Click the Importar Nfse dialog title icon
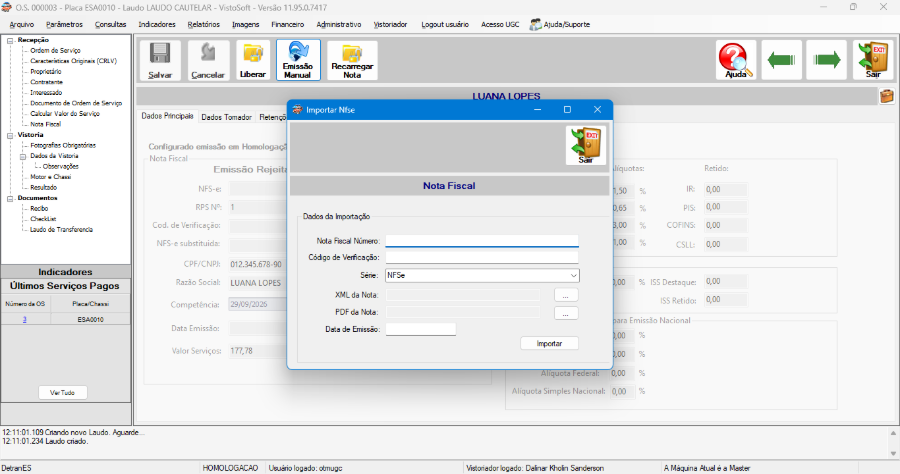 (297, 110)
